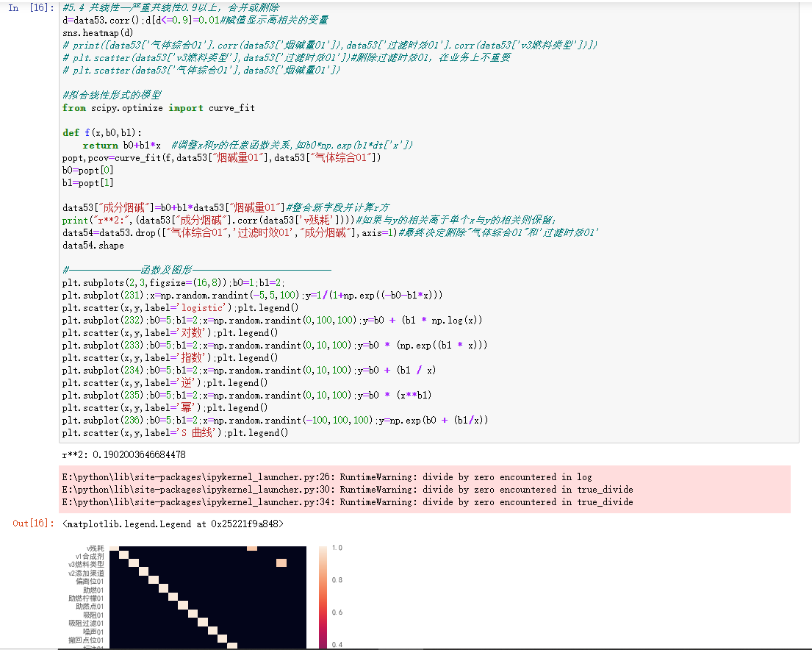
Task: Click the 'popt,pcov=curve_fit(...)' line
Action: (222, 157)
